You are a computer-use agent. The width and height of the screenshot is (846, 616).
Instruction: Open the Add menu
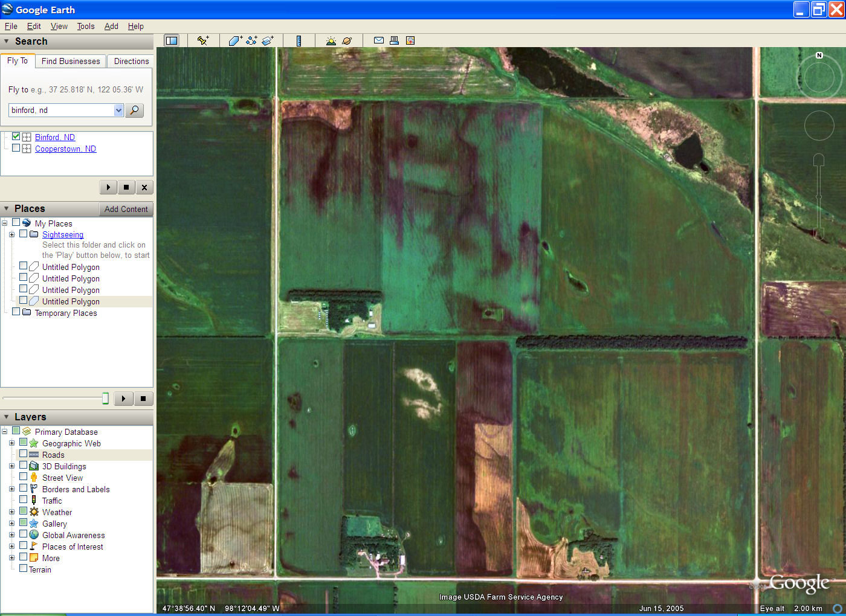click(x=111, y=26)
